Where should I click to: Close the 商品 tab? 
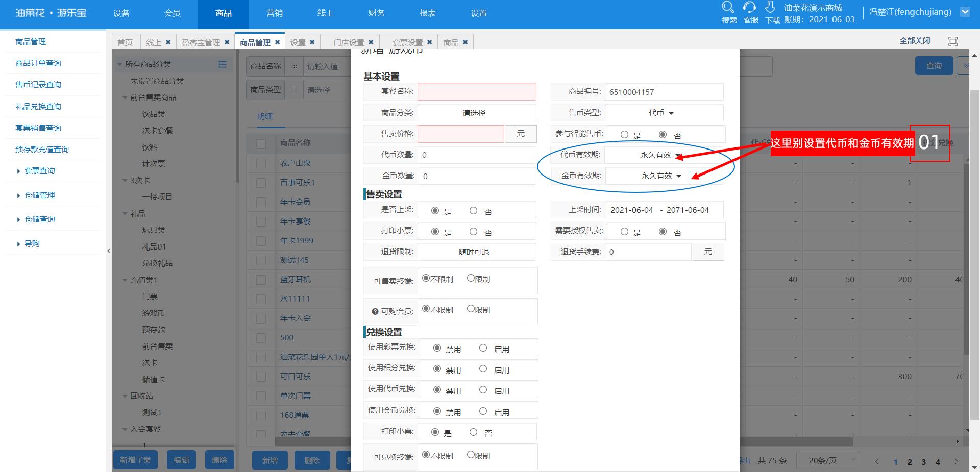[x=465, y=42]
